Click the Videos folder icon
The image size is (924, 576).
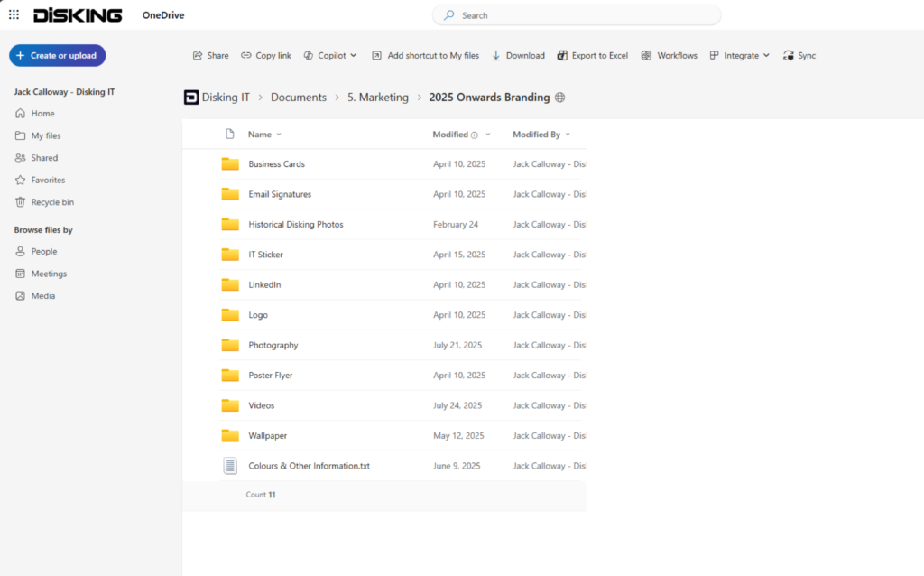pos(230,405)
